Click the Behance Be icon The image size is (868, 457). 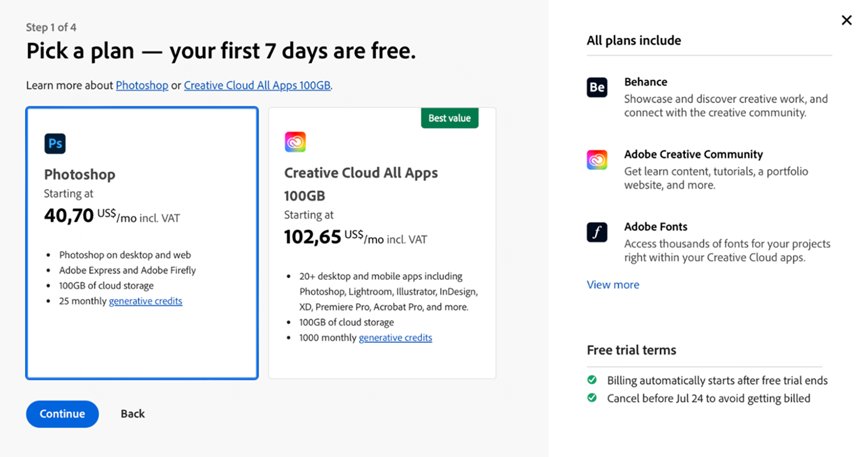(597, 87)
